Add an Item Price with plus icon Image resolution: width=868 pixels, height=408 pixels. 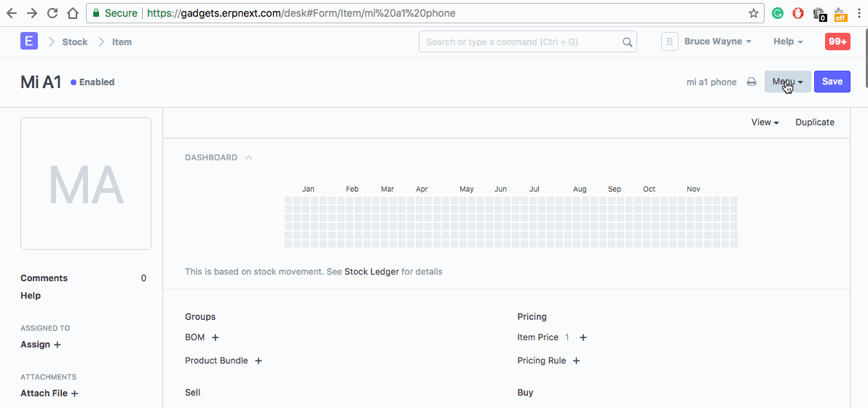tap(583, 337)
